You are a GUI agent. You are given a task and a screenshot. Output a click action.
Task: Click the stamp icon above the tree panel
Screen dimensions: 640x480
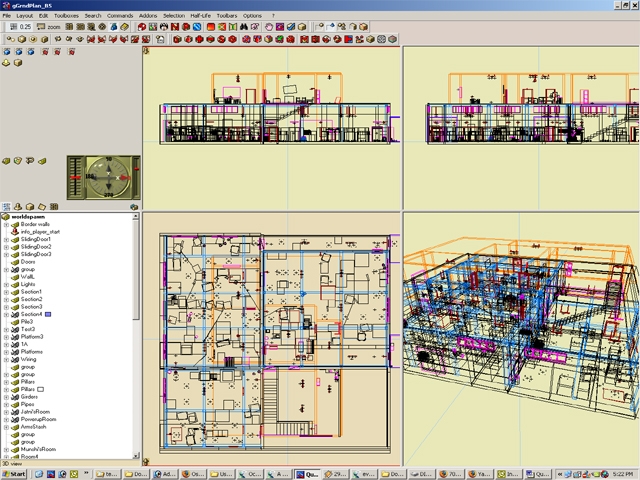[x=18, y=207]
